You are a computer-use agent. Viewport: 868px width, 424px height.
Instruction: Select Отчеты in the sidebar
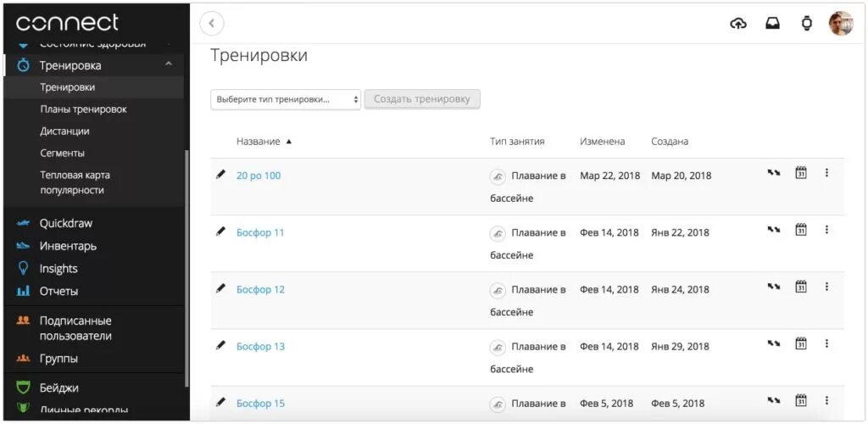pyautogui.click(x=58, y=291)
